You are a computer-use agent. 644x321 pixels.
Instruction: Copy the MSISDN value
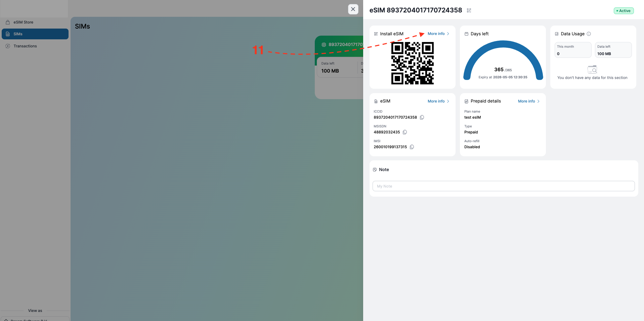tap(405, 132)
